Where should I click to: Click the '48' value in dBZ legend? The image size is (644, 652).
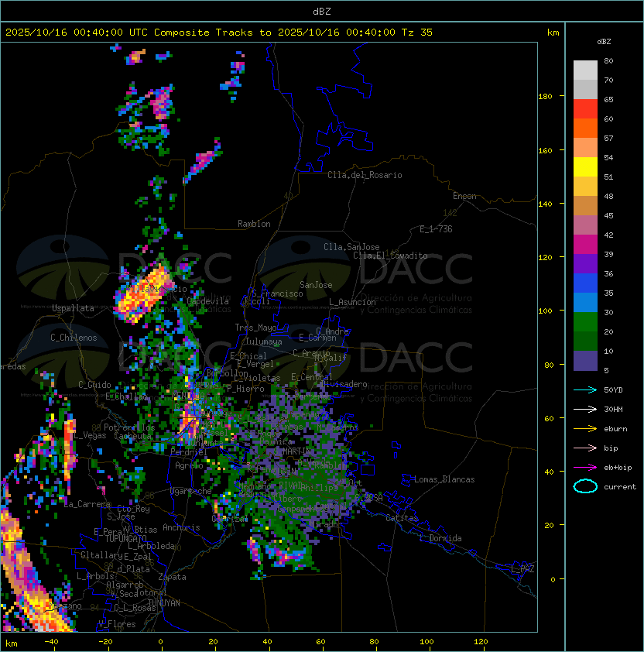coord(608,196)
